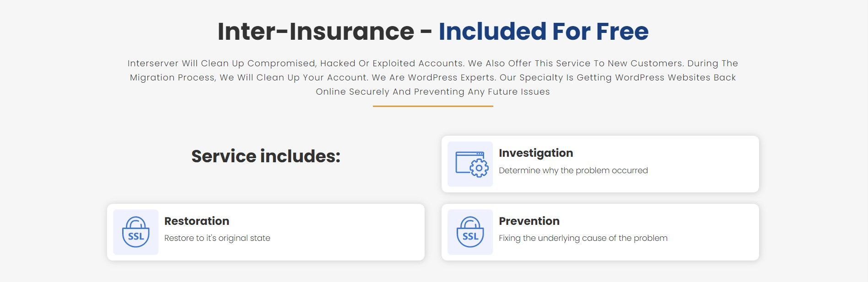868x282 pixels.
Task: Click the "Migration Process" phrase in description
Action: (x=173, y=78)
